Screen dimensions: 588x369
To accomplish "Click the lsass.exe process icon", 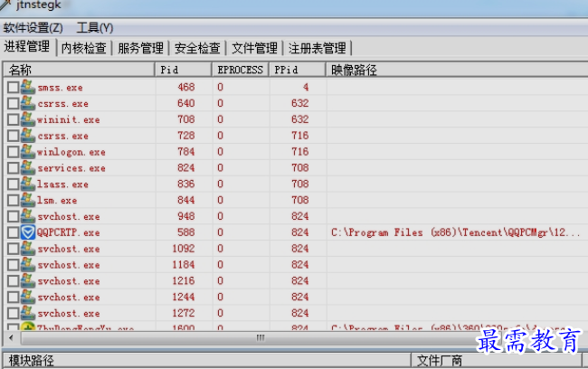I will tap(28, 184).
